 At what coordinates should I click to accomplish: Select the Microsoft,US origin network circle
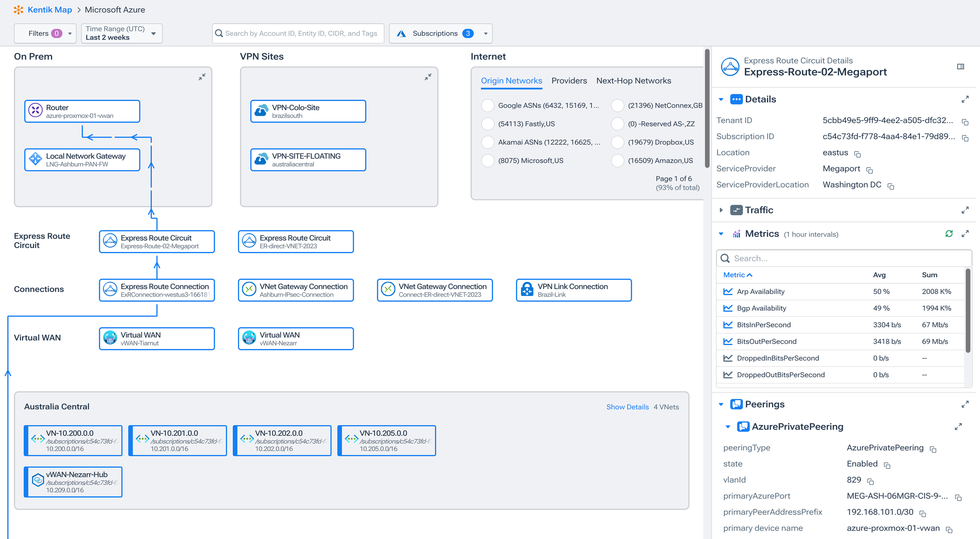pos(488,161)
